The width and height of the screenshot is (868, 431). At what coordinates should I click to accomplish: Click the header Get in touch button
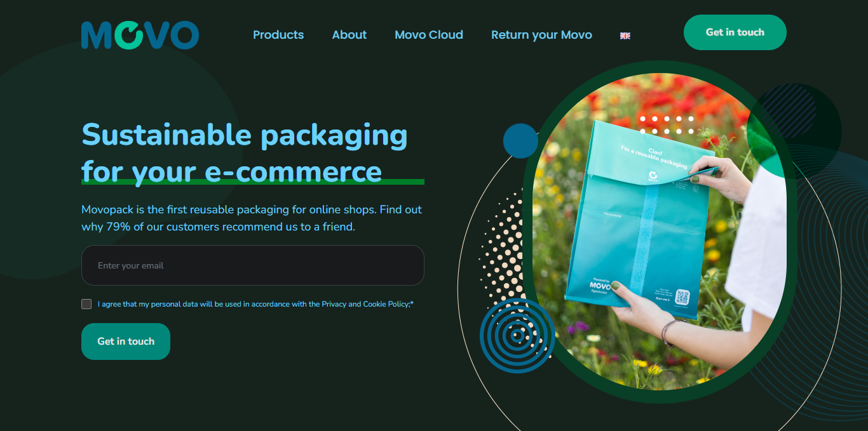(735, 32)
